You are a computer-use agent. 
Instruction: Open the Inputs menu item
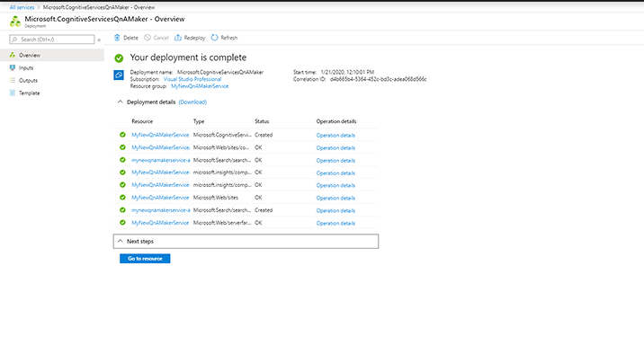tap(52, 67)
